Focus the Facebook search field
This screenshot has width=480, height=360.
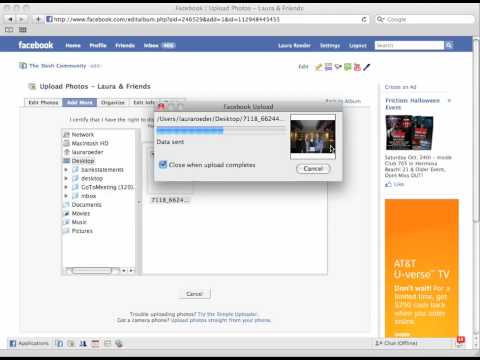point(409,45)
